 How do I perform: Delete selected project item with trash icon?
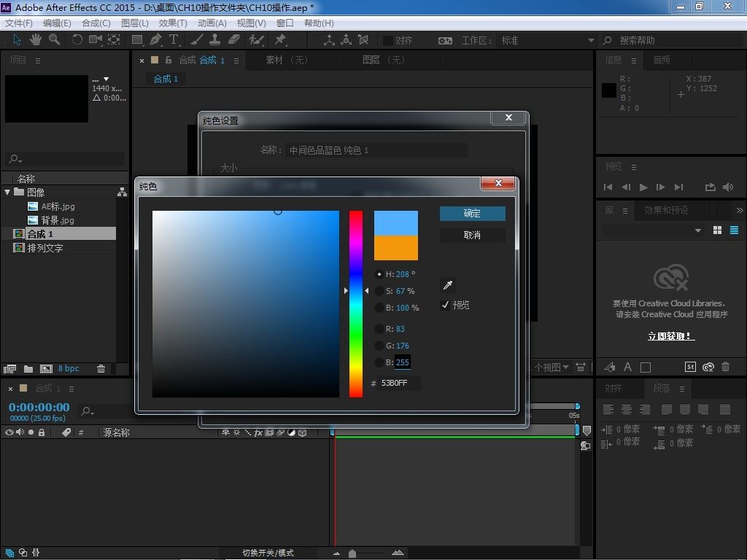pyautogui.click(x=101, y=368)
